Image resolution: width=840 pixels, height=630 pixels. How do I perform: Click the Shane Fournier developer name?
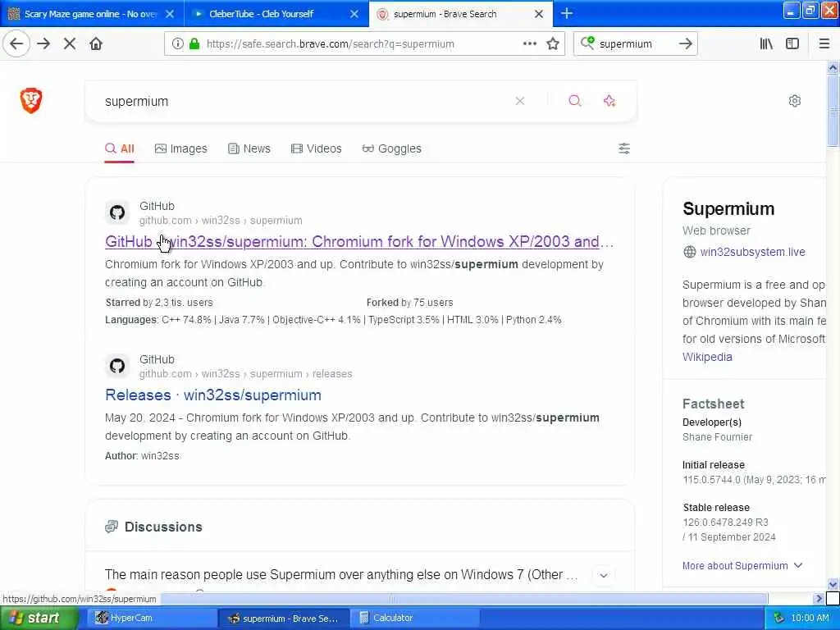(x=717, y=437)
